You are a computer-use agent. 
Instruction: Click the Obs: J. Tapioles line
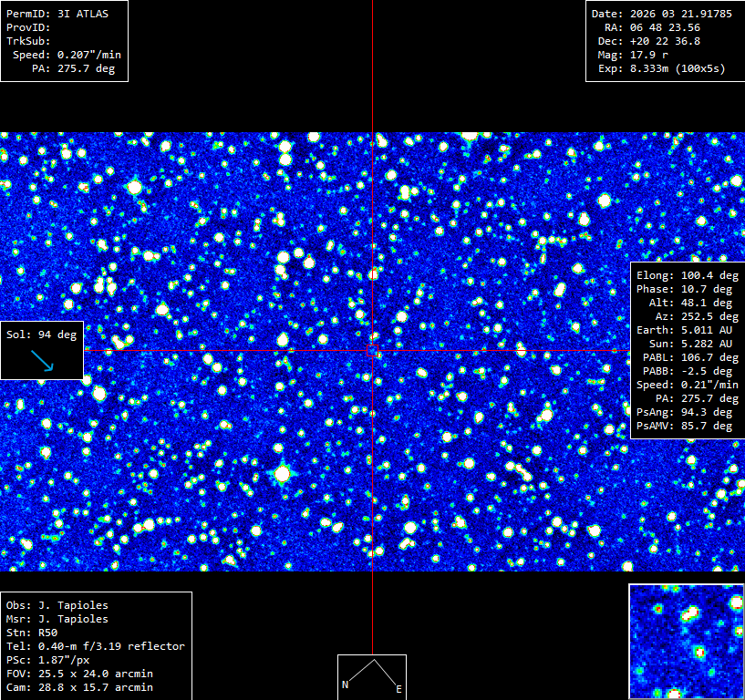pyautogui.click(x=57, y=605)
